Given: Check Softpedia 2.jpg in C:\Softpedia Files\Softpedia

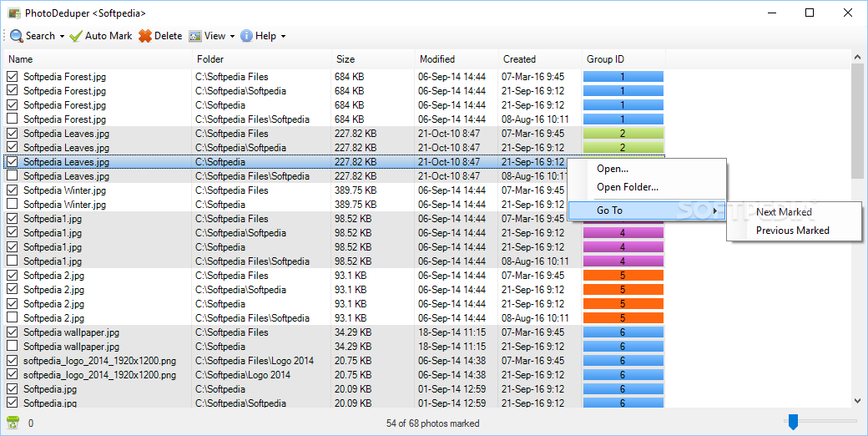Looking at the screenshot, I should [x=13, y=317].
